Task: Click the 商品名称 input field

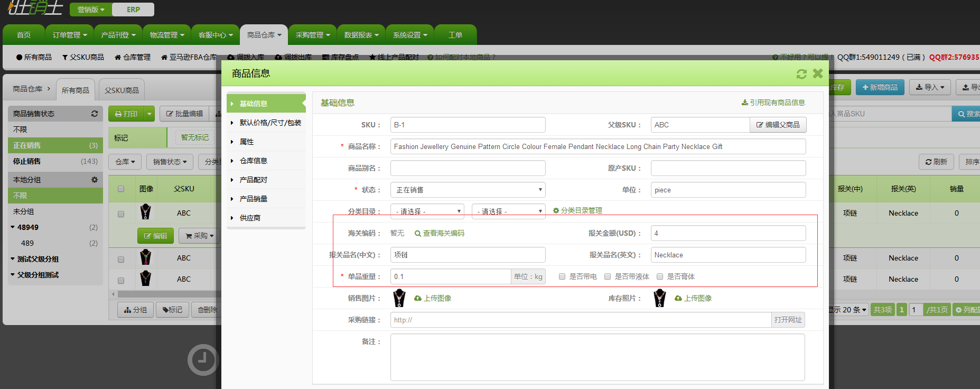Action: pyautogui.click(x=598, y=146)
